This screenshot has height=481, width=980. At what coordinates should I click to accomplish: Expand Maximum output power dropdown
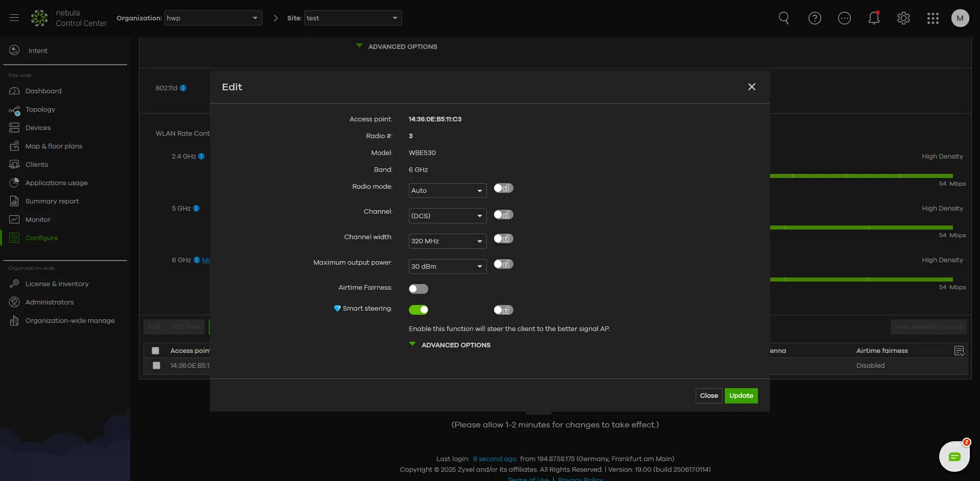pos(447,267)
